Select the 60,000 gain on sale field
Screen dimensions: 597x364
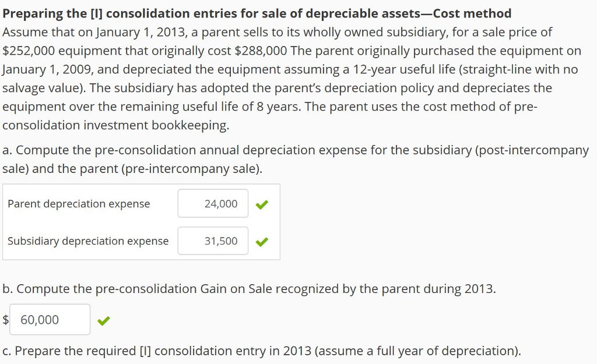[x=50, y=319]
